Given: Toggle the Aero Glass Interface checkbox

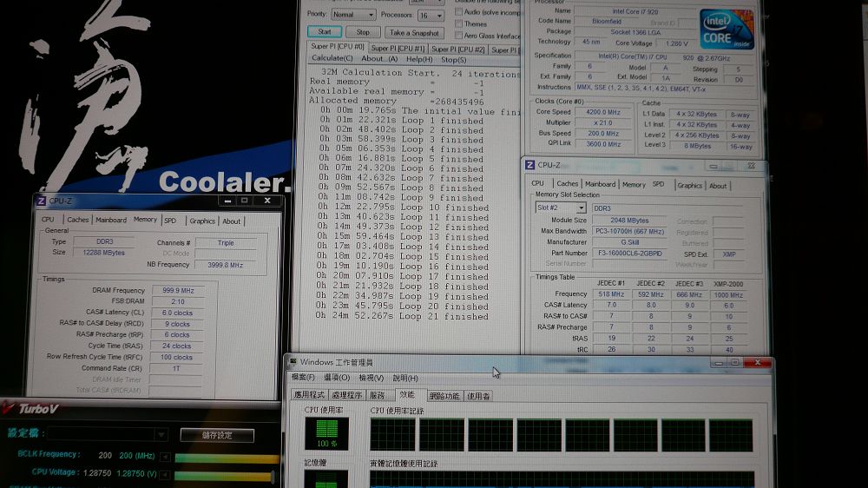Looking at the screenshot, I should 458,36.
